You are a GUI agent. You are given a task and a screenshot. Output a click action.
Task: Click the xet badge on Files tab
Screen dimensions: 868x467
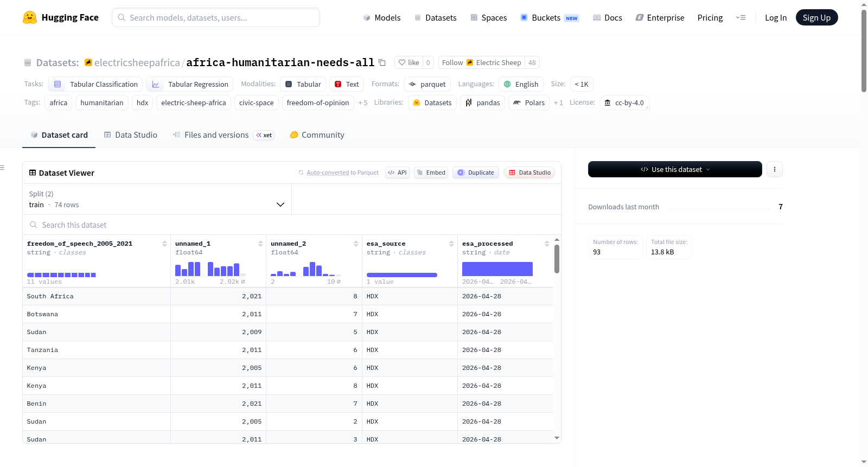(264, 135)
